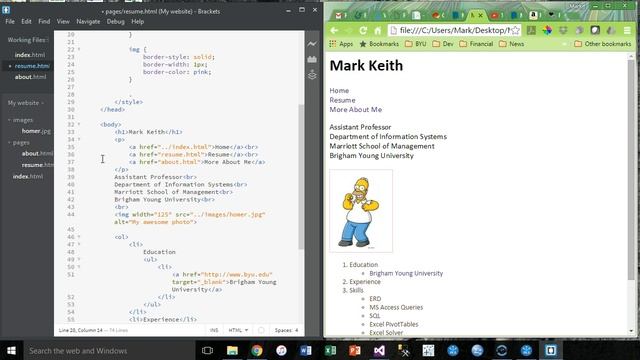Start Live Preview in Brackets
This screenshot has width=640, height=360.
point(312,44)
